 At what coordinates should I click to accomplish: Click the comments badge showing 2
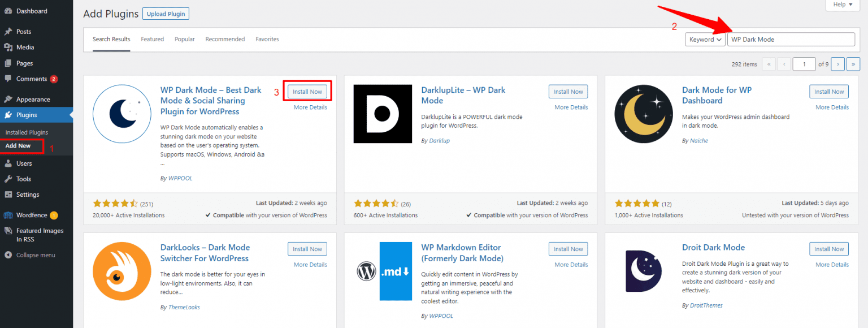pos(54,79)
